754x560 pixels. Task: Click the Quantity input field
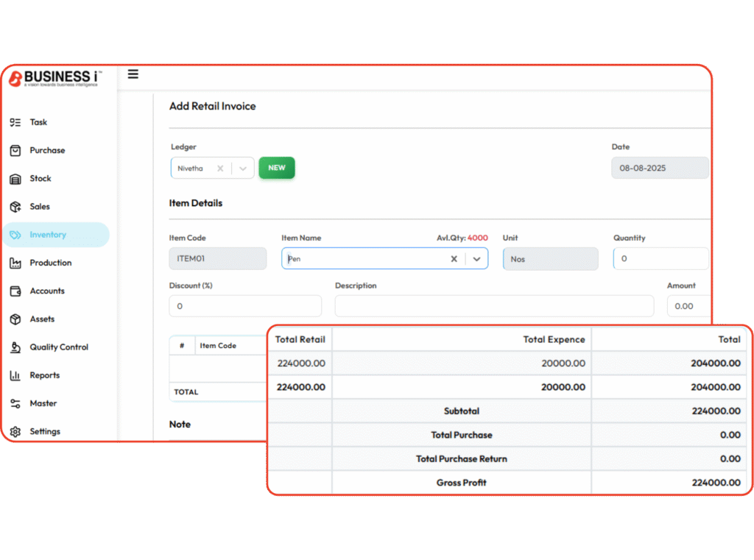[660, 259]
